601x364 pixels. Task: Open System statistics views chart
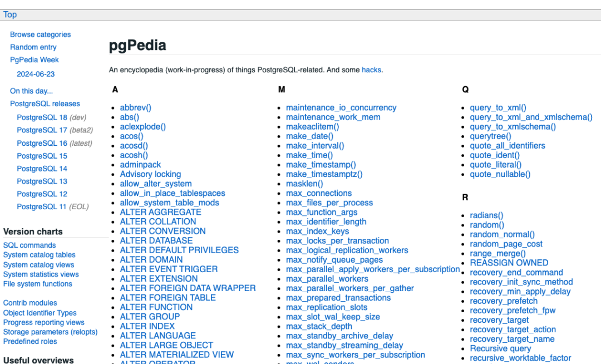tap(41, 274)
